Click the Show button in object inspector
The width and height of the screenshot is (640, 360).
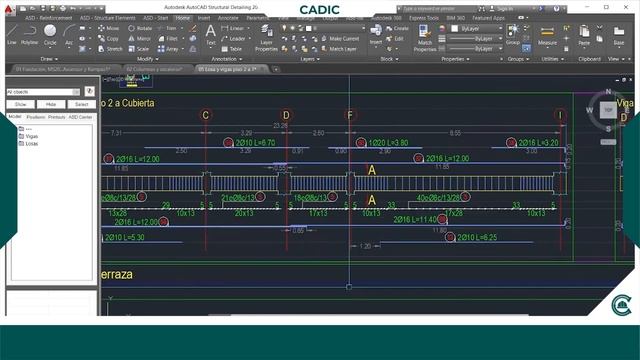20,104
